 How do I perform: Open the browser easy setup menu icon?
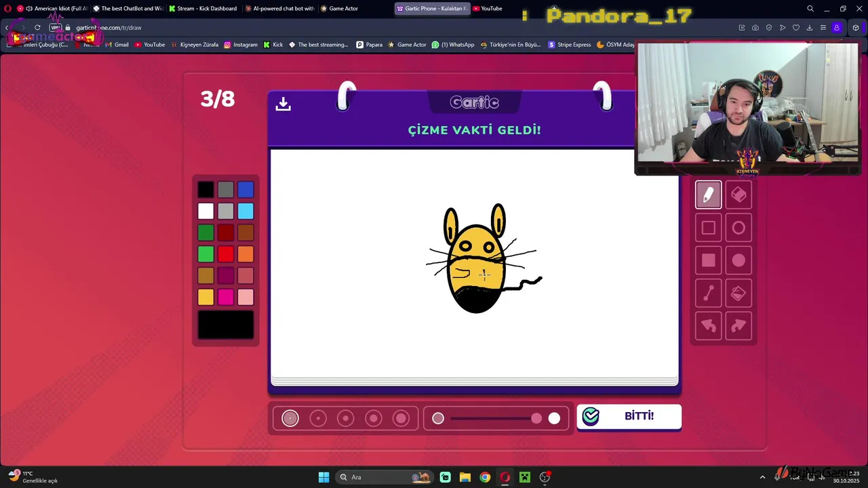pyautogui.click(x=823, y=28)
